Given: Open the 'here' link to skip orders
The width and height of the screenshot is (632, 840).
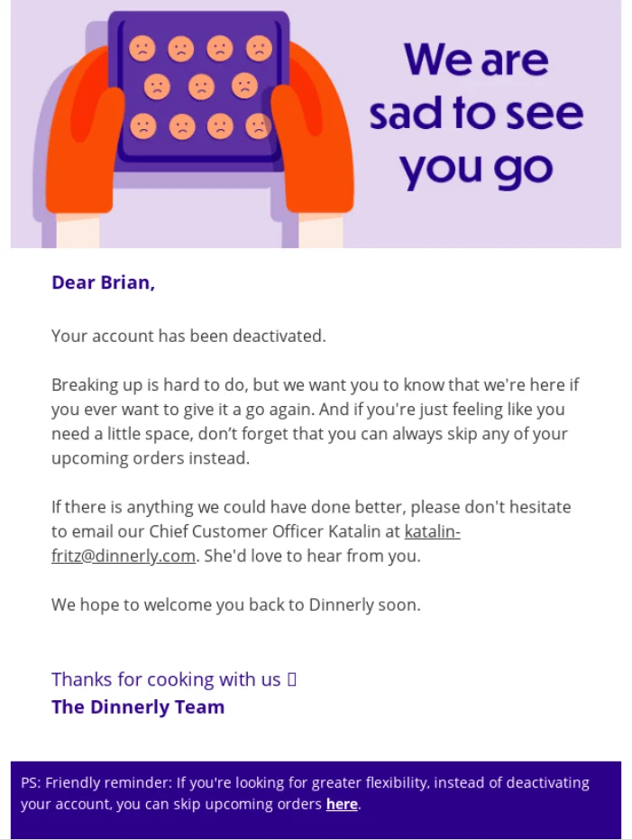Looking at the screenshot, I should tap(342, 804).
